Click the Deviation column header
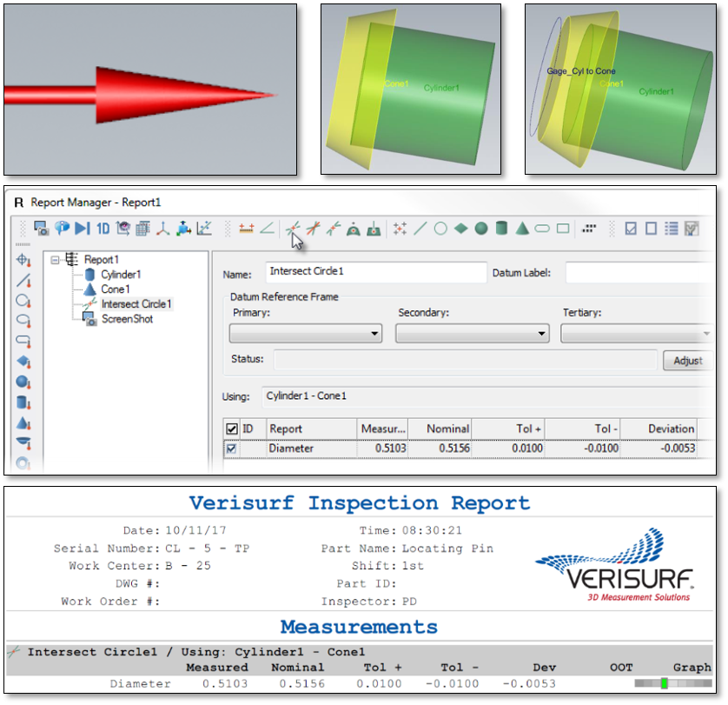 659,429
